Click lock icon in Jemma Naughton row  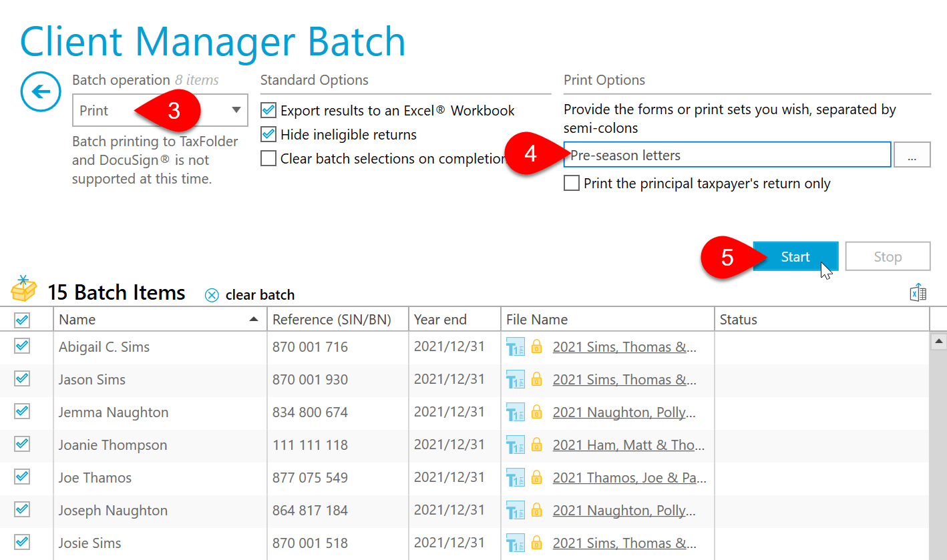pyautogui.click(x=536, y=412)
